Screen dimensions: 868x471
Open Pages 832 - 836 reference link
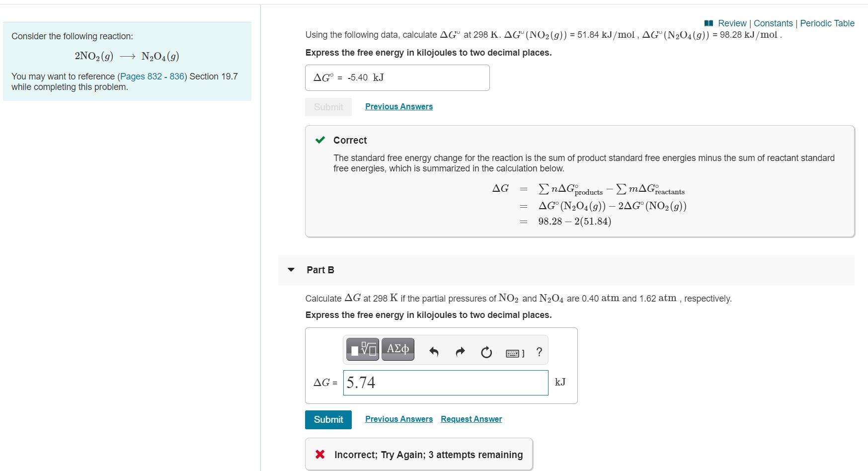pos(151,76)
